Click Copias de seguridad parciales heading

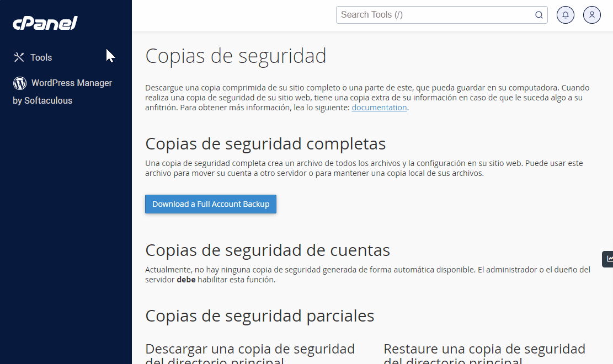click(259, 315)
